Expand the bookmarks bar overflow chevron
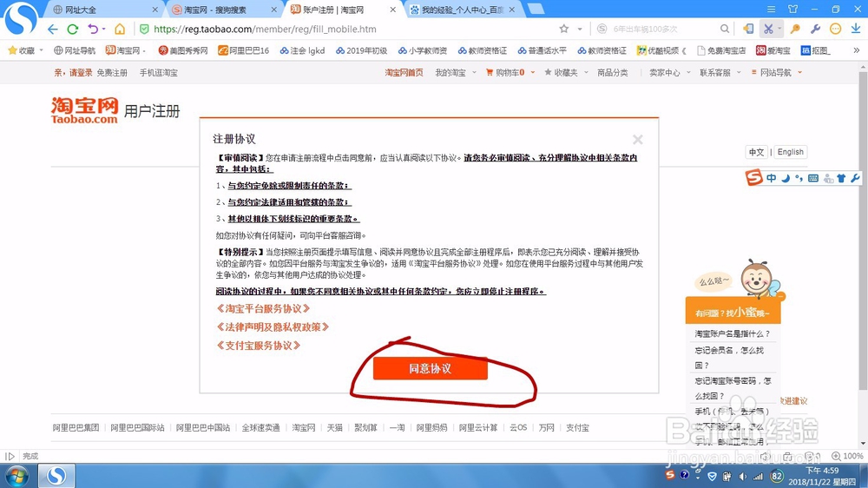This screenshot has height=488, width=868. [x=857, y=50]
